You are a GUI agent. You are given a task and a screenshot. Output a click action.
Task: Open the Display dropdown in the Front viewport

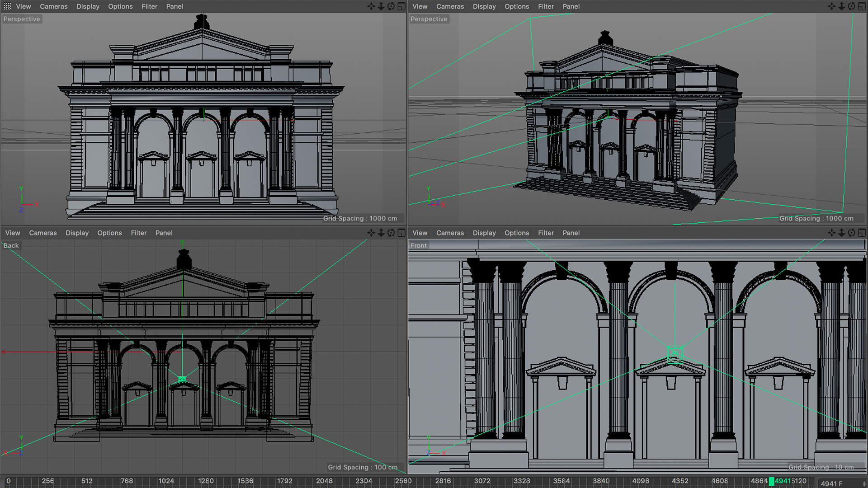coord(484,233)
